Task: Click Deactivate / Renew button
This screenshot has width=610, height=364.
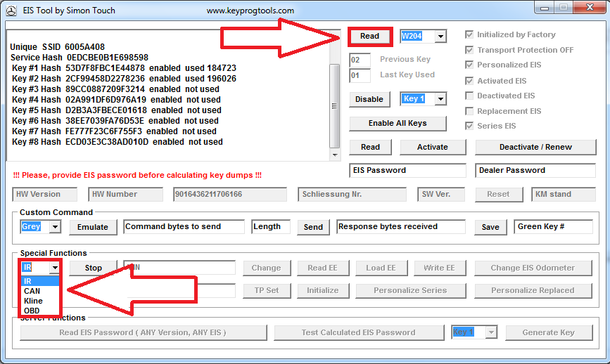Action: point(535,148)
